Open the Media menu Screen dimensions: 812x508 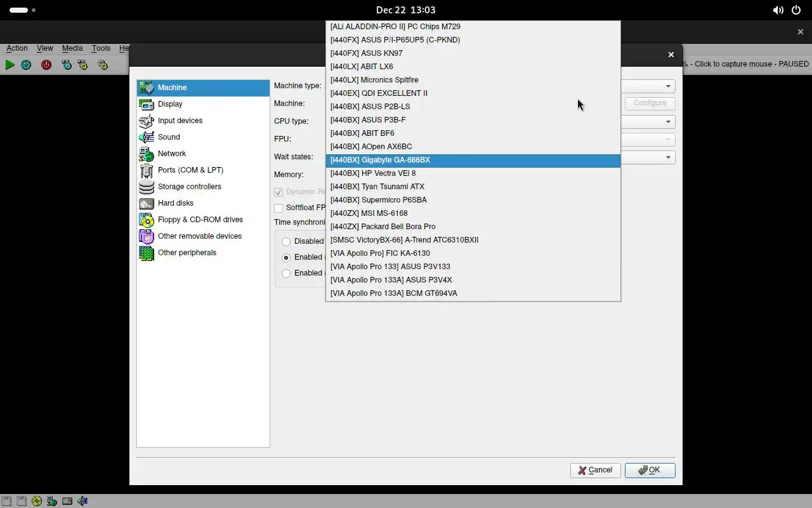(72, 48)
